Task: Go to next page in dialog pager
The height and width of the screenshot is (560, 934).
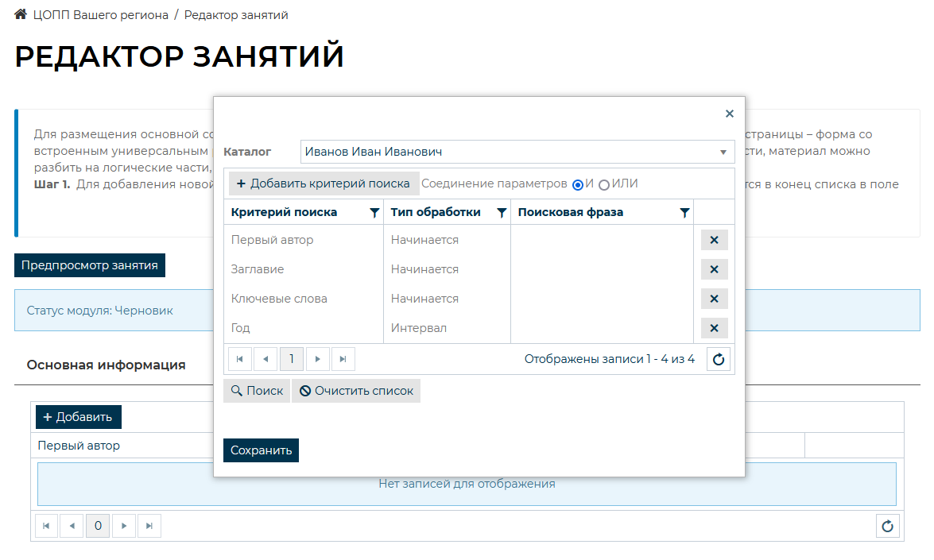Action: [x=318, y=359]
